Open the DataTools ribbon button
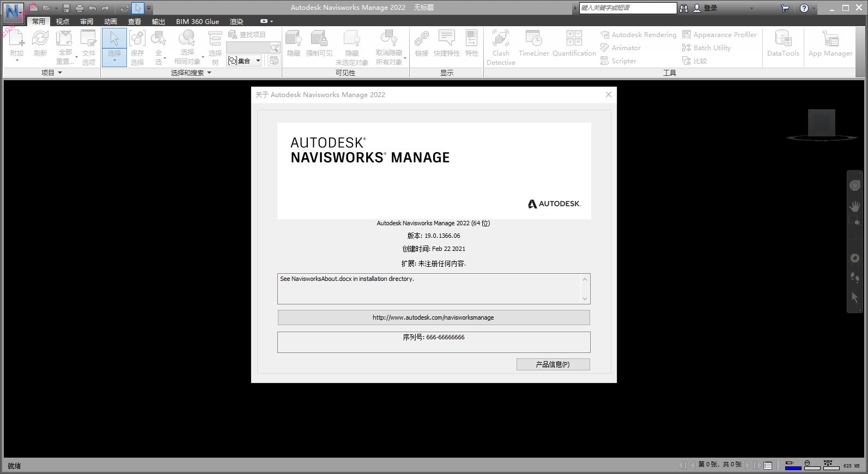 (x=783, y=44)
